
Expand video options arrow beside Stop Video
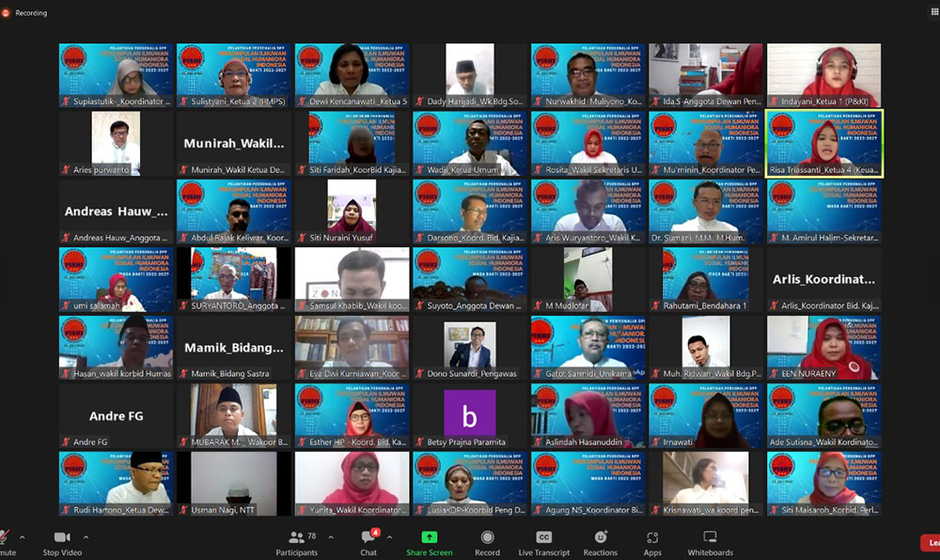tap(86, 537)
